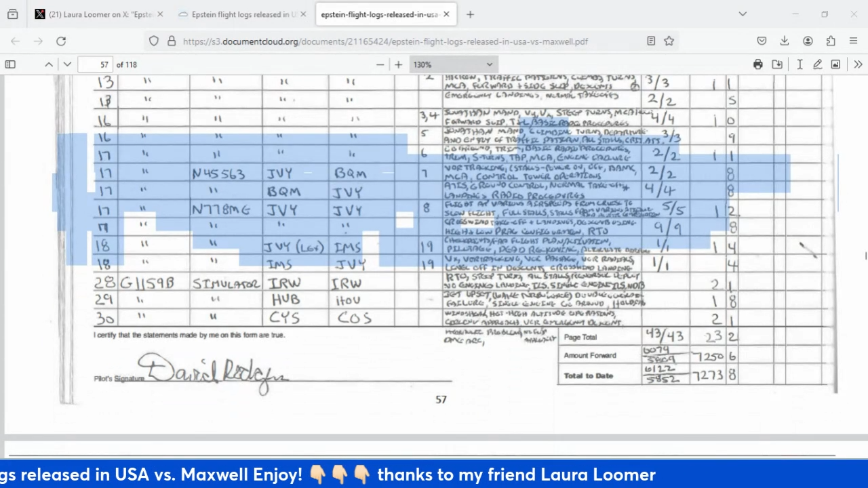Switch to the Epstein flight logs tab

[x=241, y=14]
